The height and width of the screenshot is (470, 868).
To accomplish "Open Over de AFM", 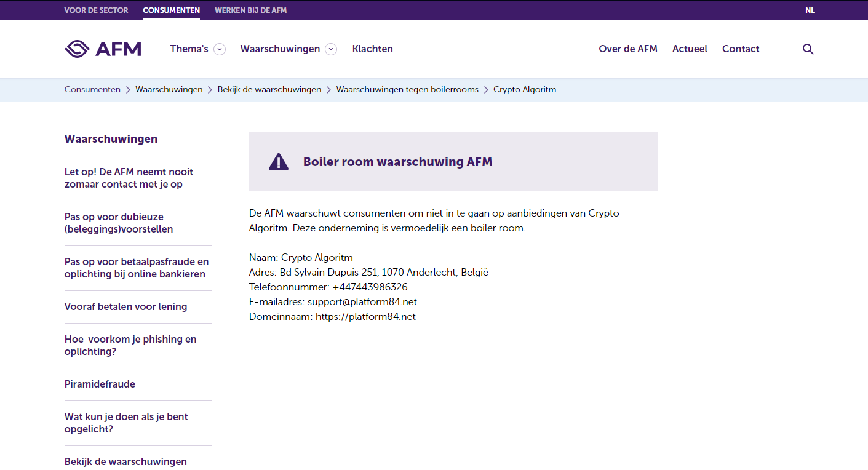I will click(628, 49).
